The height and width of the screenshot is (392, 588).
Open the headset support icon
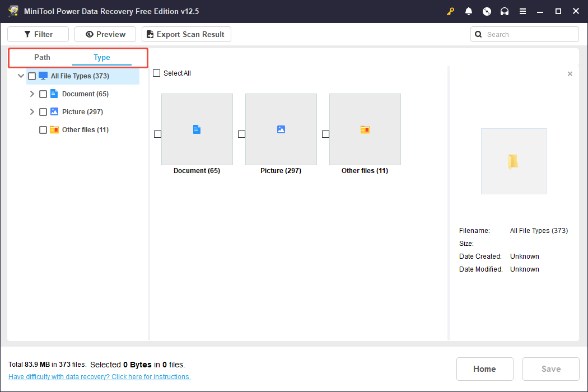(x=505, y=11)
